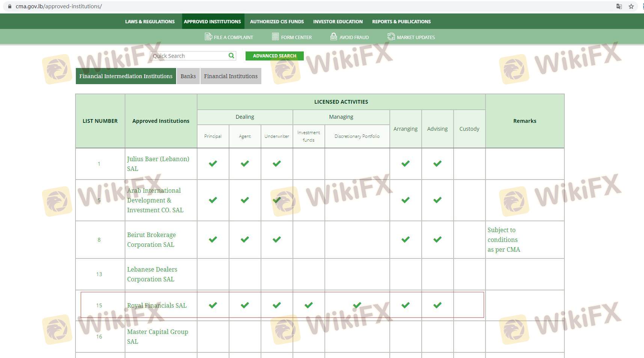
Task: Open Reports & Publications menu
Action: pos(401,21)
